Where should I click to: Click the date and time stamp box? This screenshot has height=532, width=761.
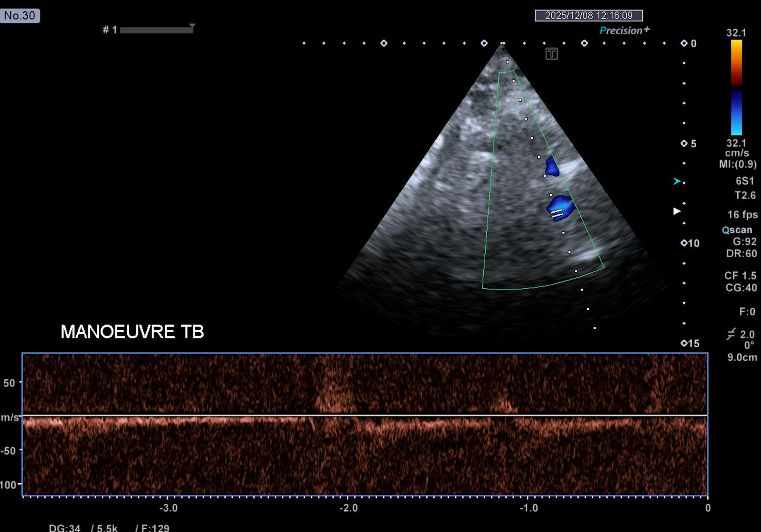589,16
